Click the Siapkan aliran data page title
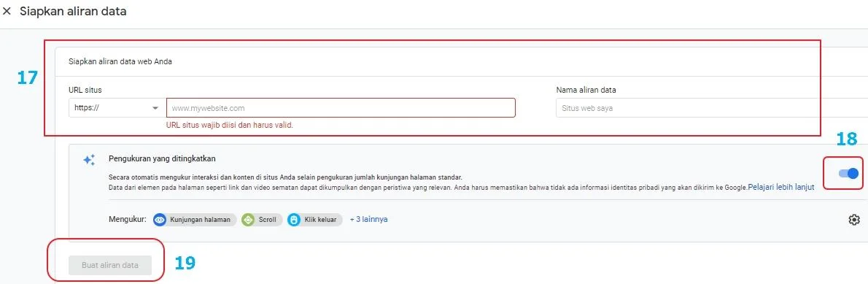The height and width of the screenshot is (284, 868). pyautogui.click(x=73, y=11)
